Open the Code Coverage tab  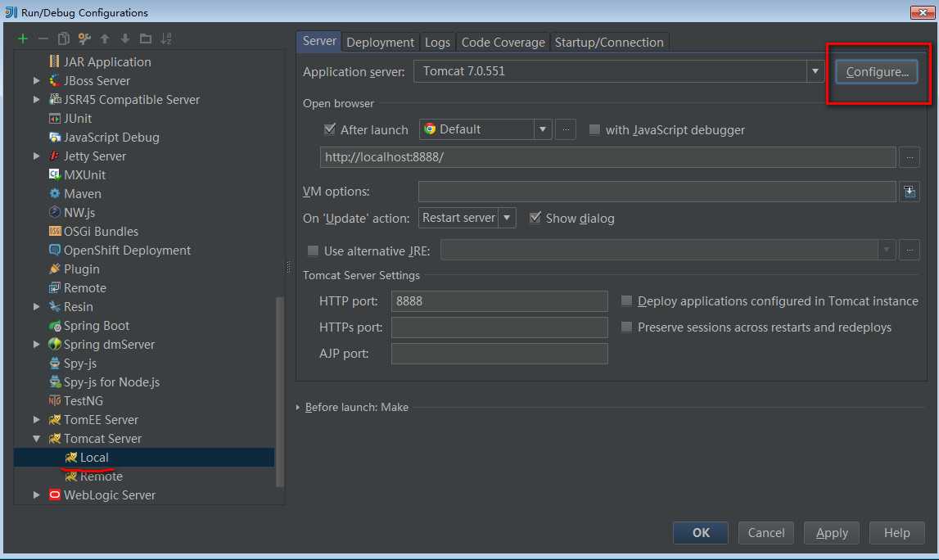point(503,43)
